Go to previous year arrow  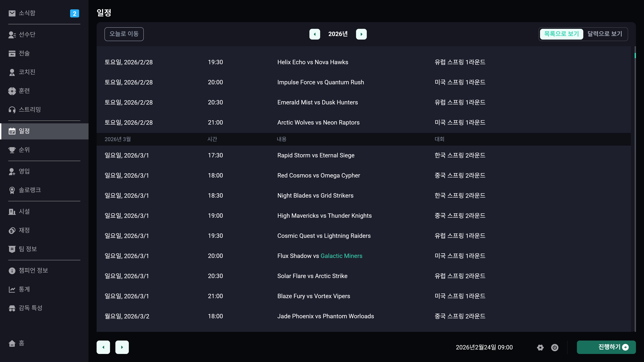tap(314, 34)
